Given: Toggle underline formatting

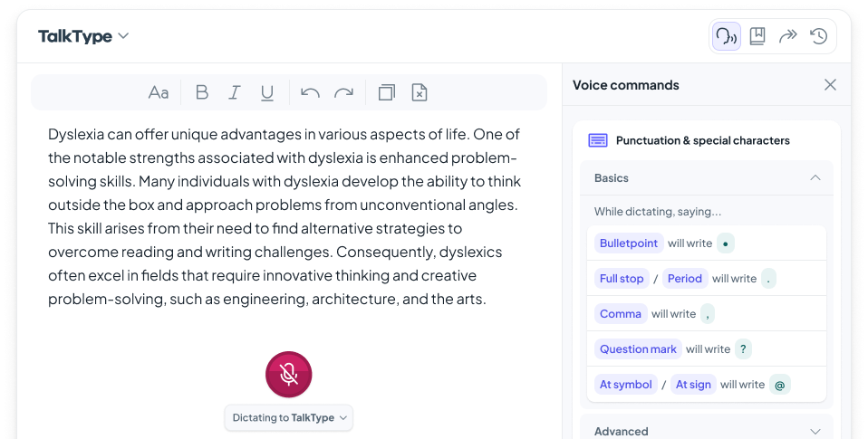Looking at the screenshot, I should click(267, 92).
